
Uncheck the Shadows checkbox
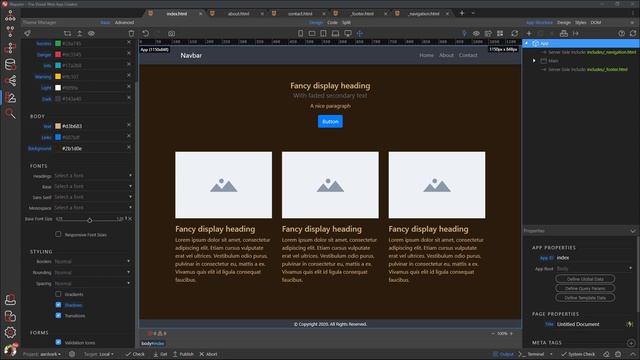[x=58, y=304]
